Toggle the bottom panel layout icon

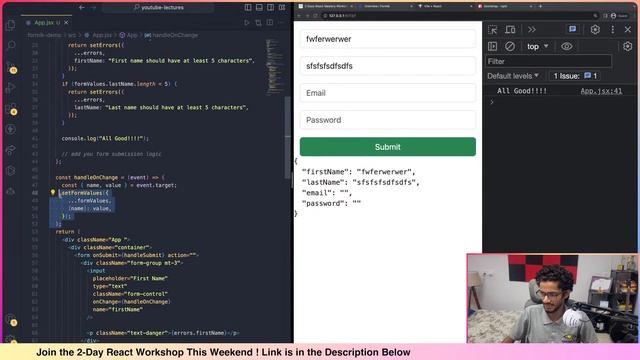pyautogui.click(x=259, y=7)
